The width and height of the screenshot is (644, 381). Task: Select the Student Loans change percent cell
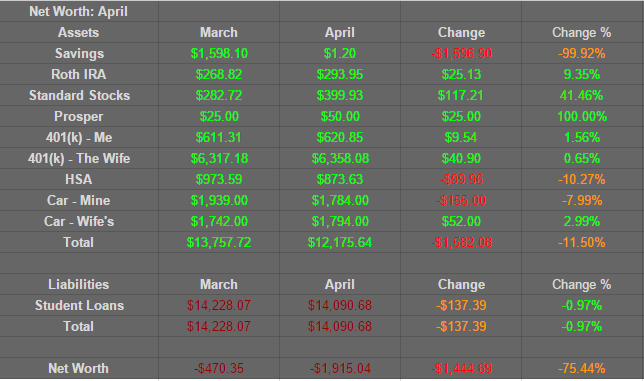582,305
